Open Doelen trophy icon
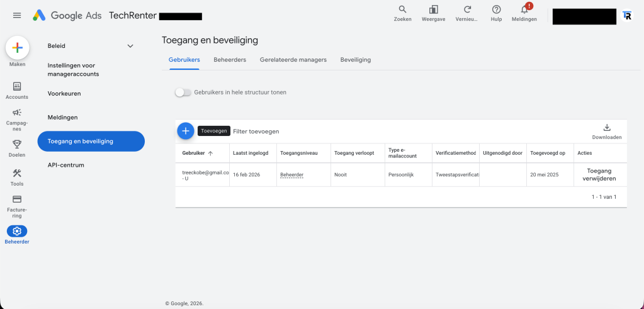 pyautogui.click(x=17, y=144)
